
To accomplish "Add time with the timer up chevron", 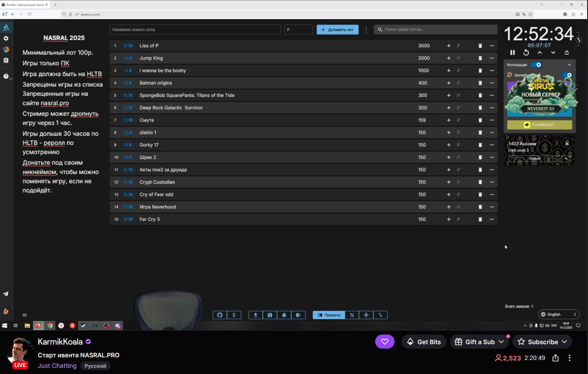I will point(540,53).
